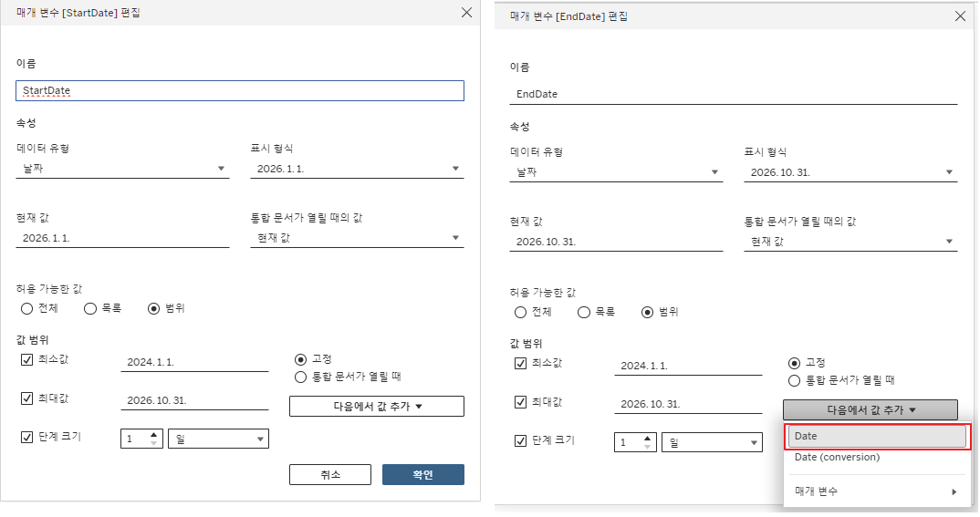The width and height of the screenshot is (980, 517).
Task: Open the 날짜 data type dropdown in StartDate dialog
Action: pos(122,169)
